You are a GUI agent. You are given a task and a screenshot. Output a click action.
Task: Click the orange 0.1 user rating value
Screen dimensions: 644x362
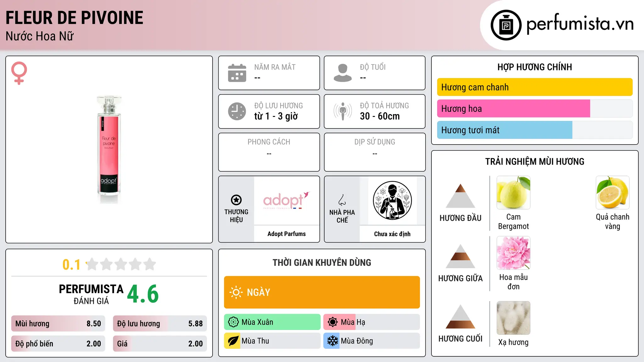[x=71, y=265]
